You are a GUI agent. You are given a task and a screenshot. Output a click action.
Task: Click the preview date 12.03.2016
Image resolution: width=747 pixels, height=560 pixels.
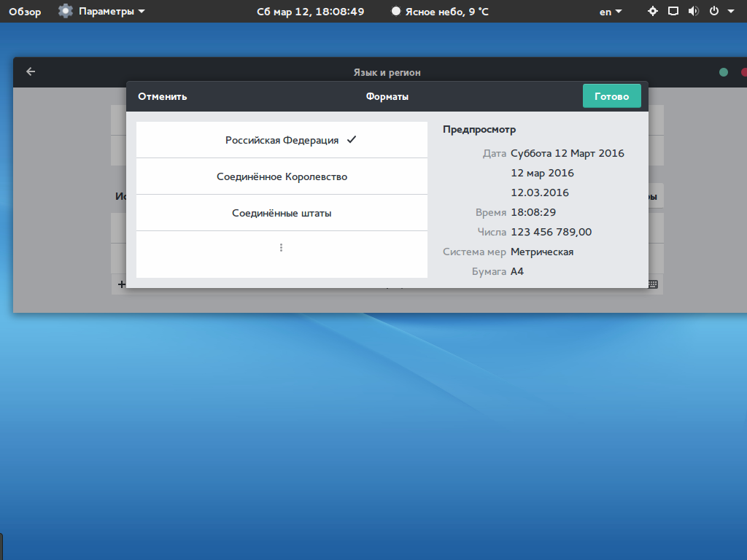tap(540, 192)
